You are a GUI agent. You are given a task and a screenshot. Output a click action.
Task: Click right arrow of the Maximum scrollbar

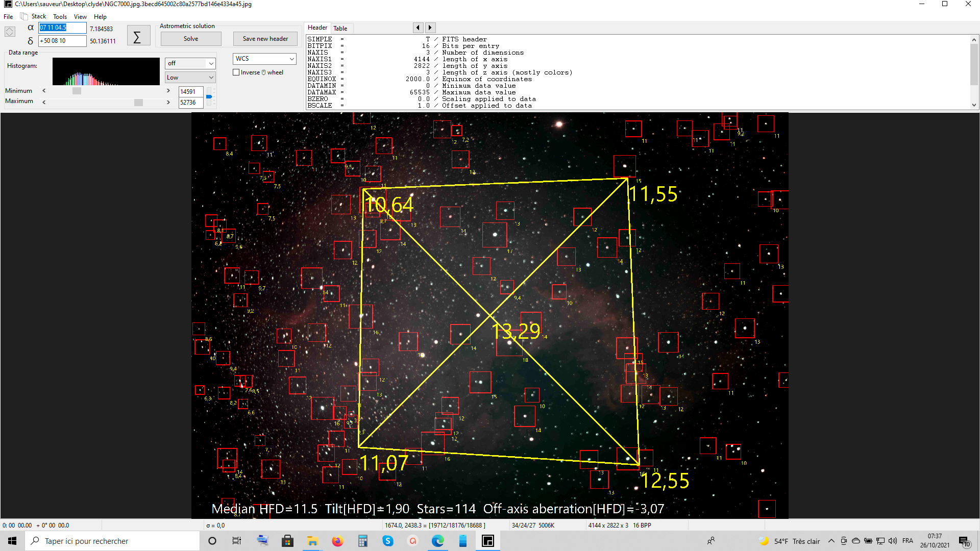[168, 102]
